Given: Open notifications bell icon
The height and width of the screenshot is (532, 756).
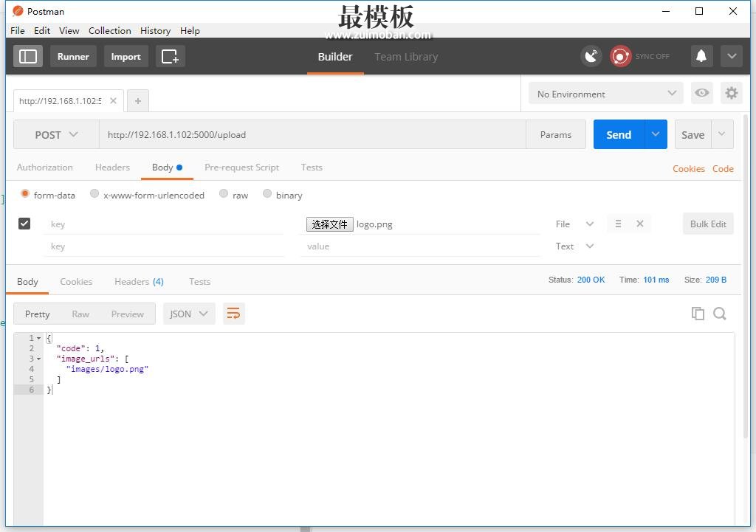Looking at the screenshot, I should [x=701, y=56].
